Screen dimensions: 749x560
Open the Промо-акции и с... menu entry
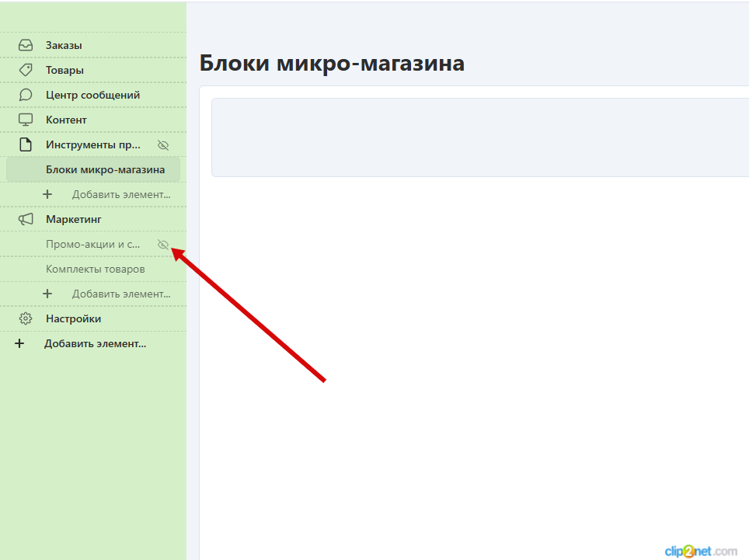[92, 244]
